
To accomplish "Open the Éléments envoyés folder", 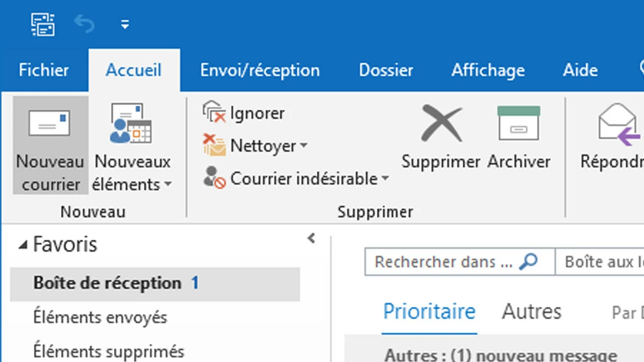I will pos(100,317).
